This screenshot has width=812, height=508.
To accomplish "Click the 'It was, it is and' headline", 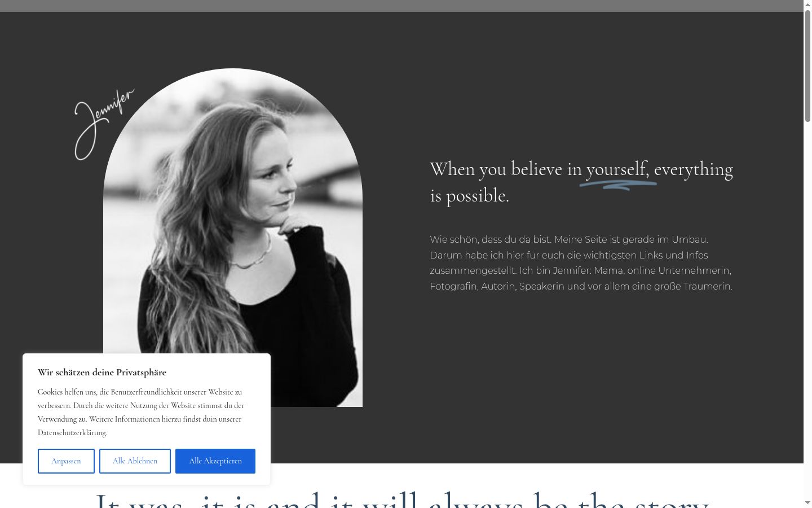I will tap(401, 499).
